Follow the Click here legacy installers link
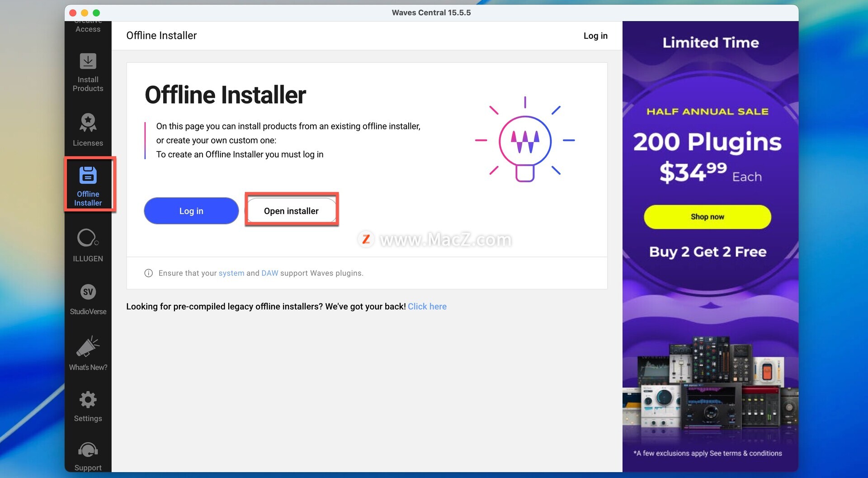 (x=427, y=307)
